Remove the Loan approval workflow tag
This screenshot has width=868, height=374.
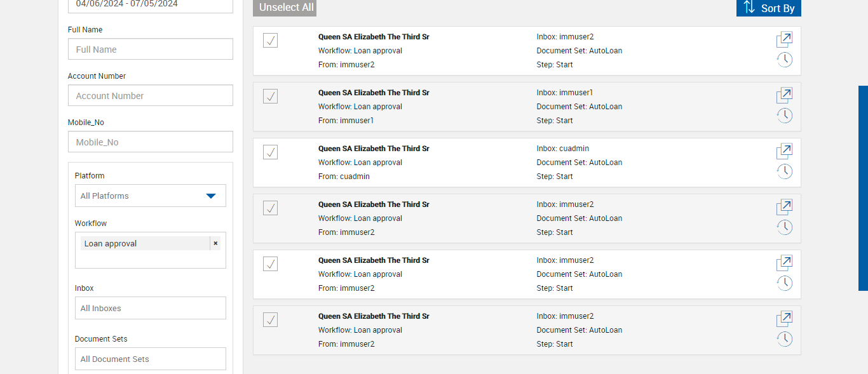(x=215, y=243)
